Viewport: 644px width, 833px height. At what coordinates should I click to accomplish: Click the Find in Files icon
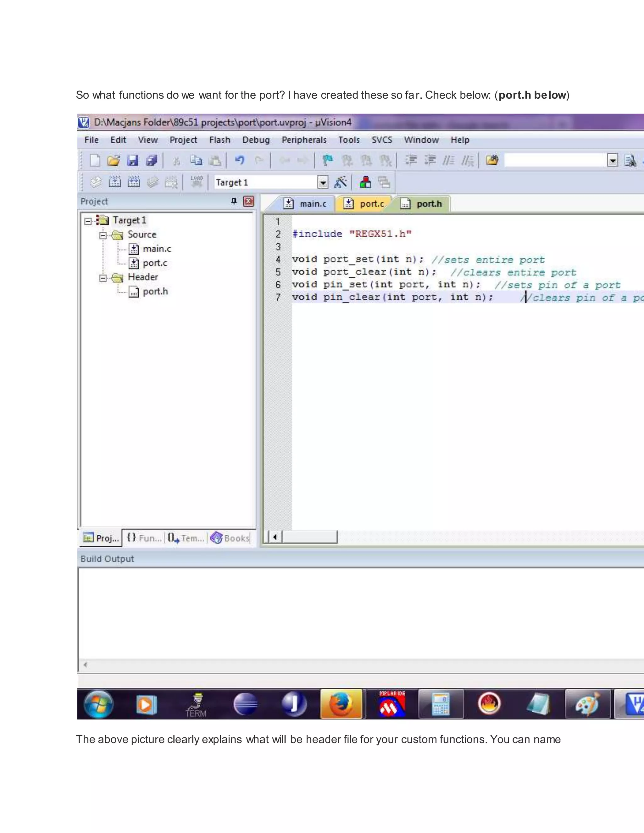tap(492, 160)
